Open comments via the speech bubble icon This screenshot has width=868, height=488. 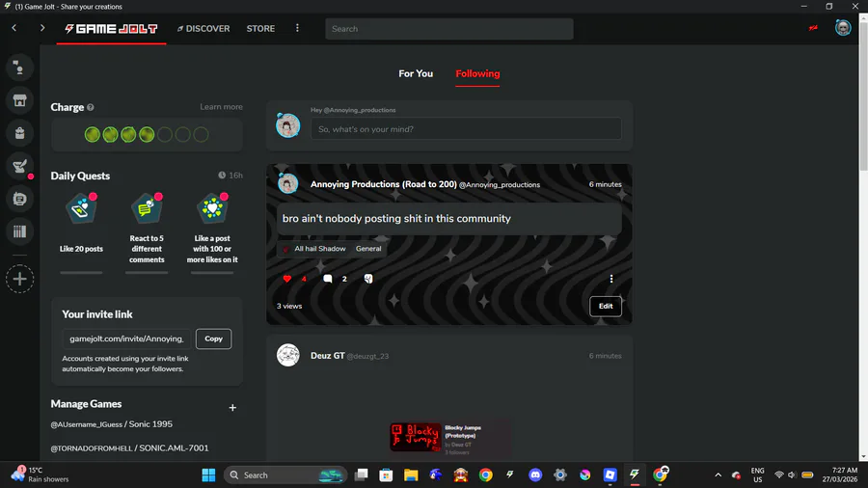[327, 279]
